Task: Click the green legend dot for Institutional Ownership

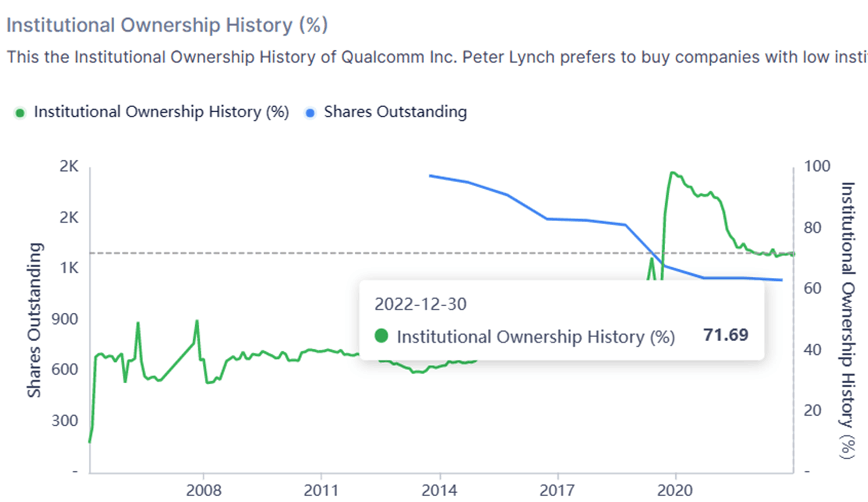Action: (x=20, y=112)
